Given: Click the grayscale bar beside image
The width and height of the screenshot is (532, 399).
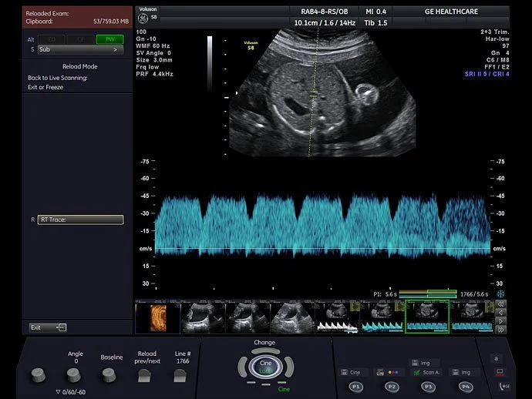Looking at the screenshot, I should click(210, 62).
